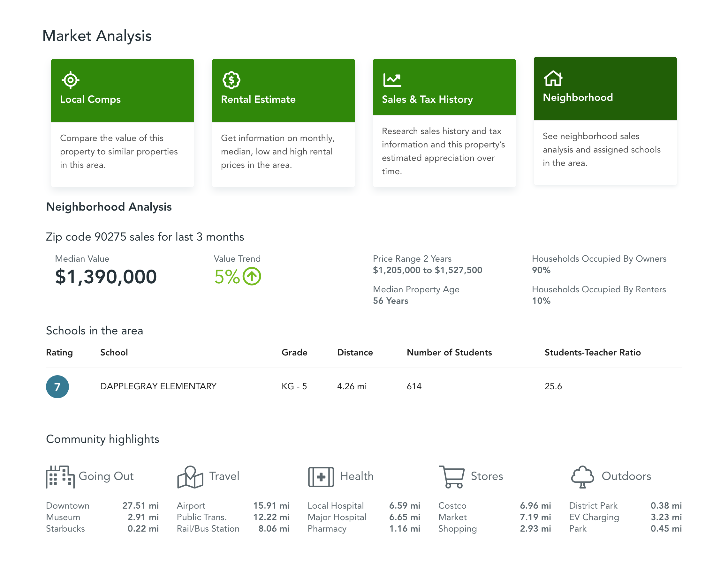The width and height of the screenshot is (728, 582).
Task: Click the Median Value $1,390,000 figure
Action: click(106, 277)
